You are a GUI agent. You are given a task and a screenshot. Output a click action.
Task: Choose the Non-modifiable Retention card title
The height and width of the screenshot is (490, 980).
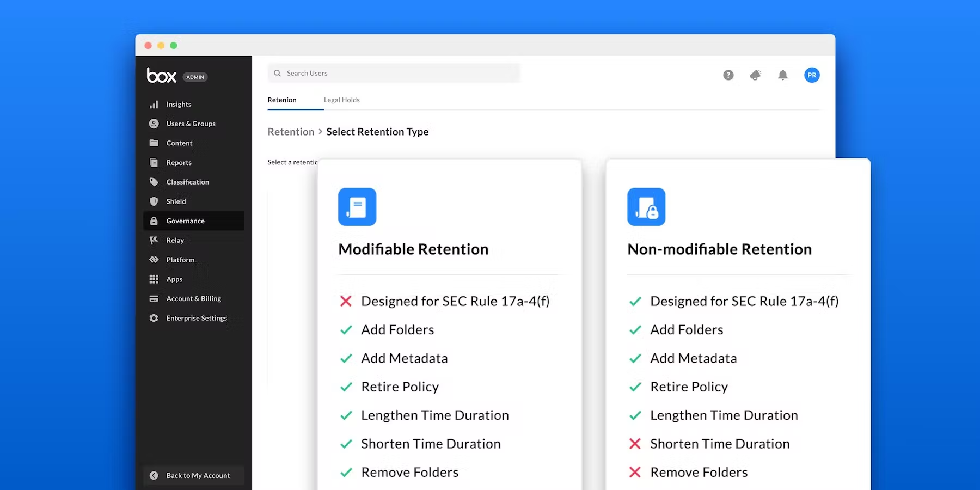(719, 249)
